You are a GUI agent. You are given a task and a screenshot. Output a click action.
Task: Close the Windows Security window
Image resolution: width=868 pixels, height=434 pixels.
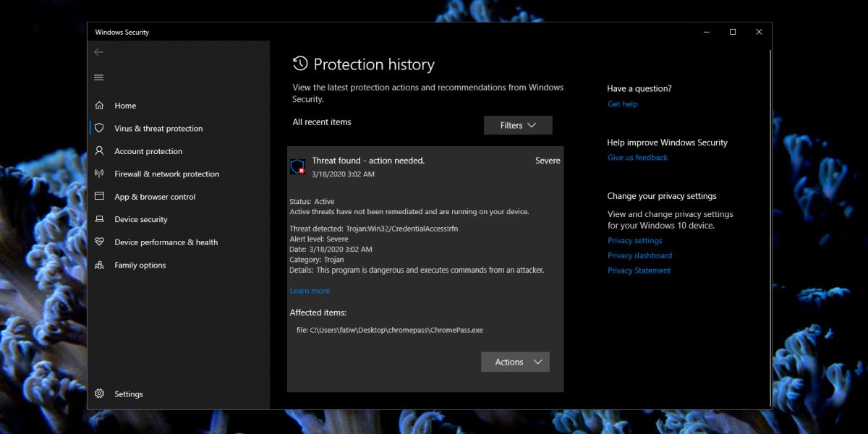759,32
